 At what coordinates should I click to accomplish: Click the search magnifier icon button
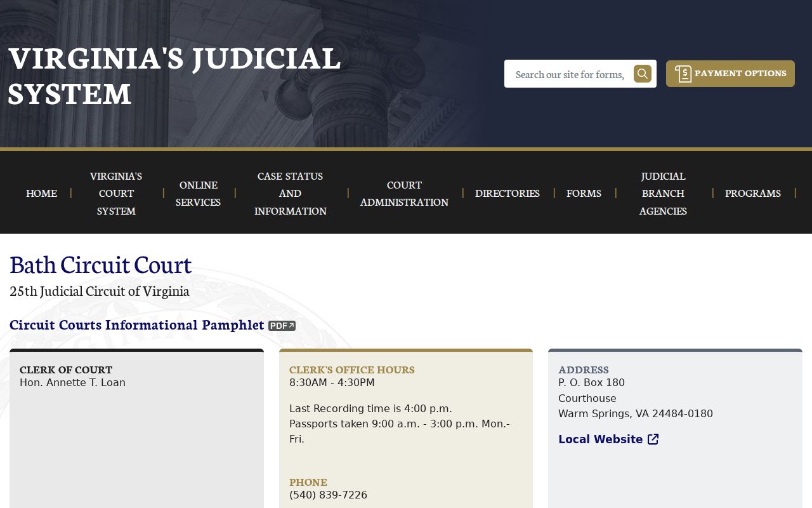click(642, 74)
